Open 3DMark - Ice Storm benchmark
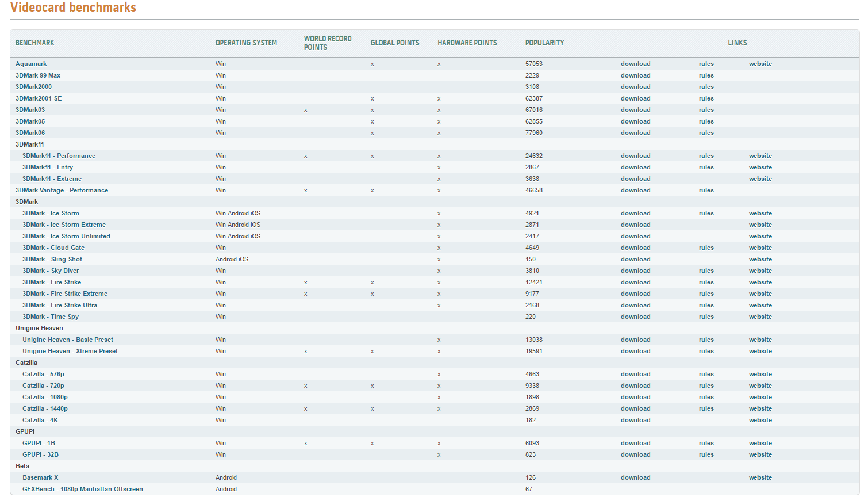Screen dimensions: 868x501 (51, 213)
